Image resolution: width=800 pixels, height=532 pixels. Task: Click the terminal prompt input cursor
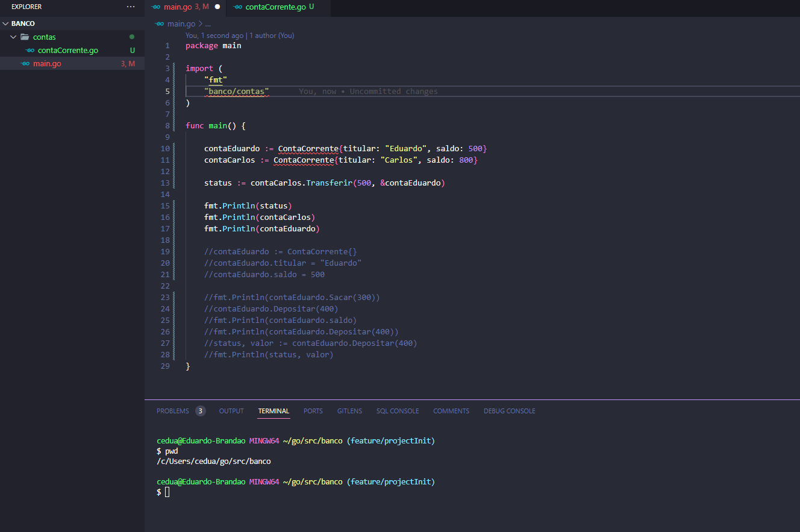pyautogui.click(x=167, y=492)
